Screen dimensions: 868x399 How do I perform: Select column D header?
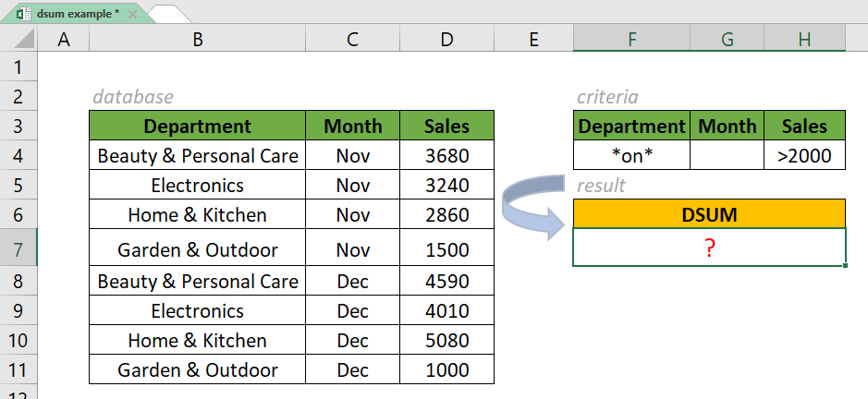pyautogui.click(x=446, y=39)
